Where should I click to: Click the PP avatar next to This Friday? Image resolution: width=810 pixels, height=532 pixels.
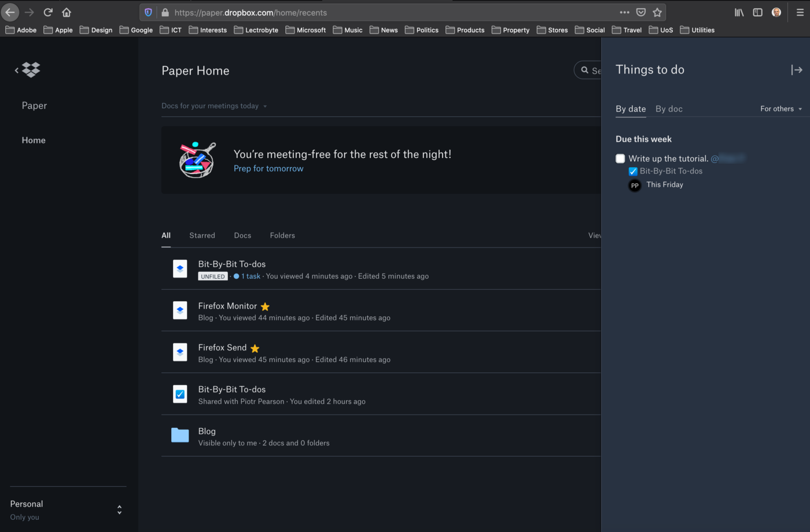click(635, 185)
